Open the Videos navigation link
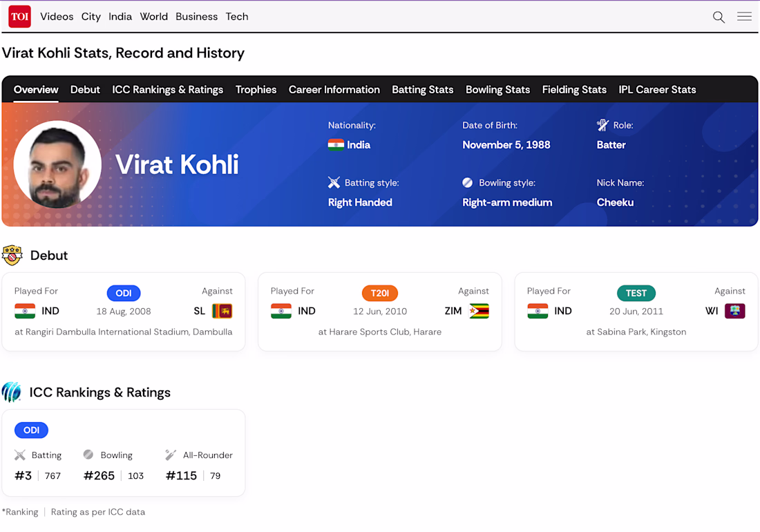760x532 pixels. [x=57, y=17]
